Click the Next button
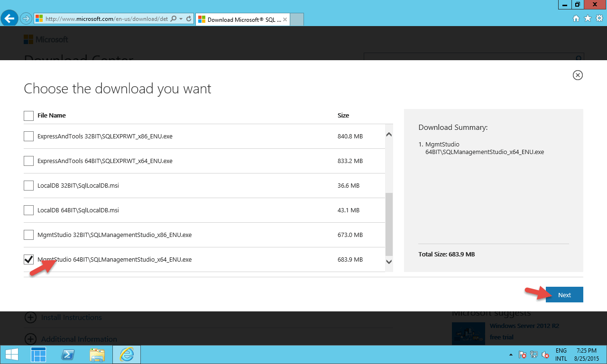607x364 pixels. pyautogui.click(x=564, y=295)
